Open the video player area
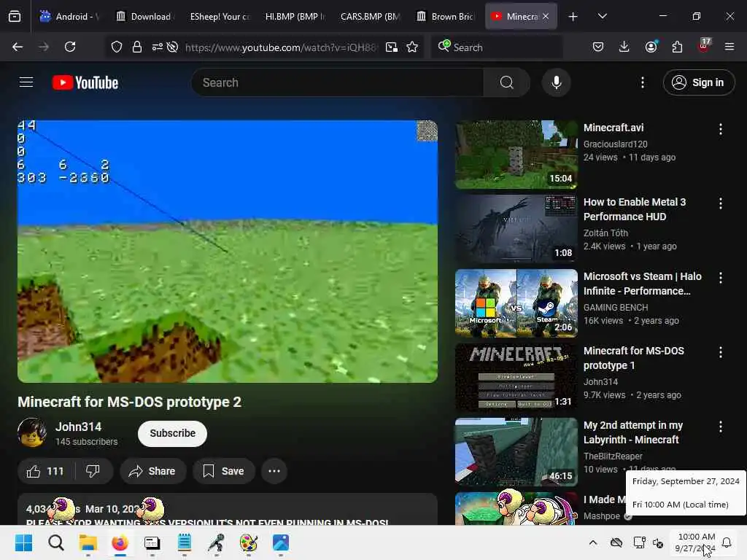 [x=228, y=252]
